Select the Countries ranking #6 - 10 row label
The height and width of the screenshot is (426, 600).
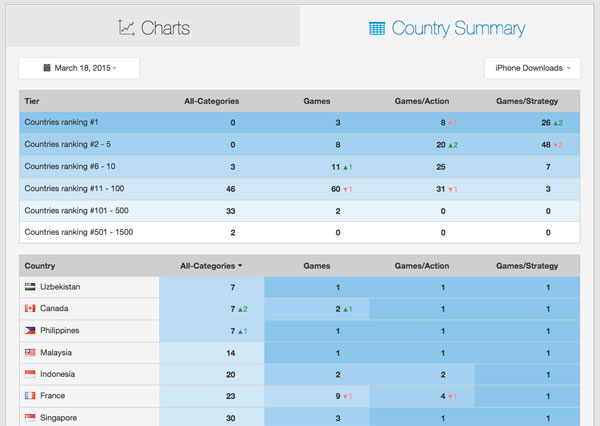point(70,166)
